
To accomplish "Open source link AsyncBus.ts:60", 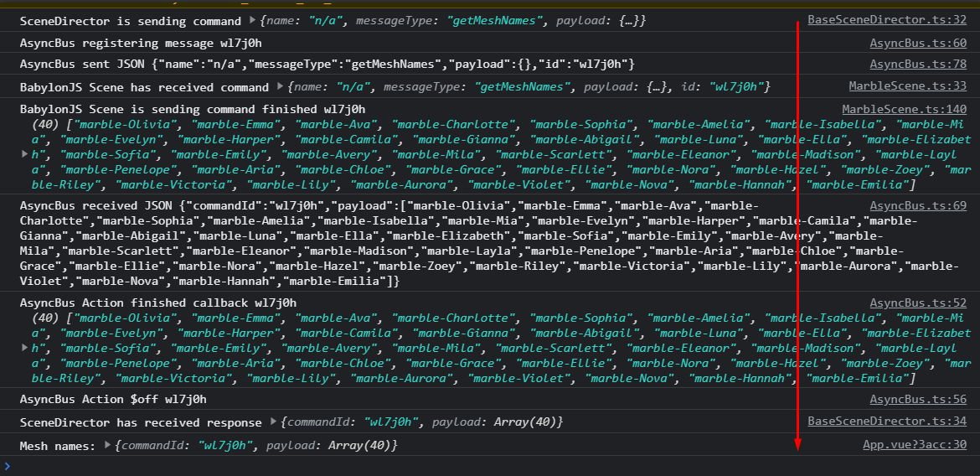I will 918,44.
